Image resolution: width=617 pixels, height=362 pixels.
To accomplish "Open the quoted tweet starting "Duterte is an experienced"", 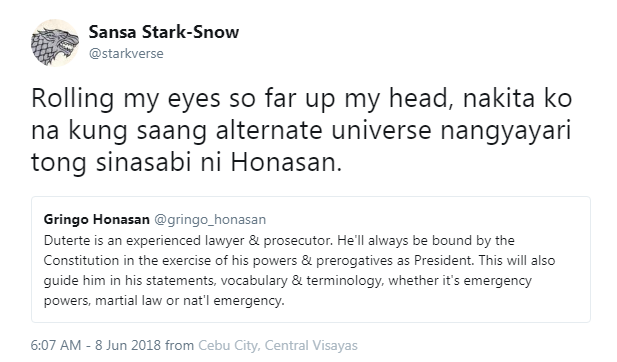I will pyautogui.click(x=311, y=260).
